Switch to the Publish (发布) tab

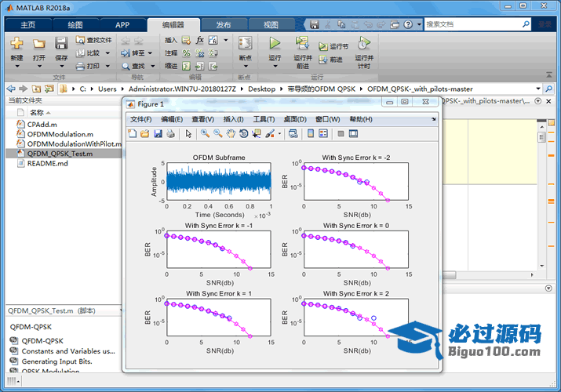[224, 24]
